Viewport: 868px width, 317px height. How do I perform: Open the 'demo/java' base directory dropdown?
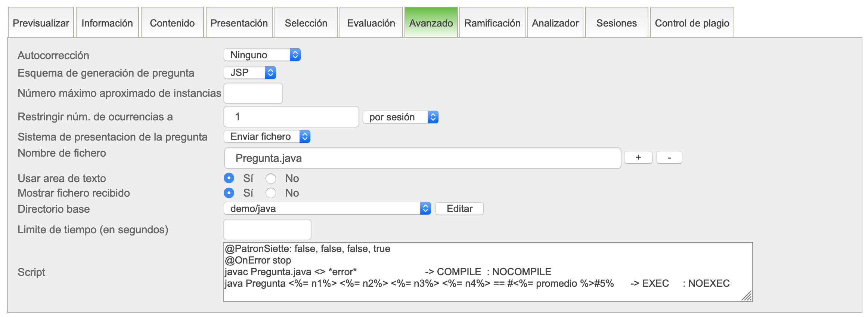(327, 209)
